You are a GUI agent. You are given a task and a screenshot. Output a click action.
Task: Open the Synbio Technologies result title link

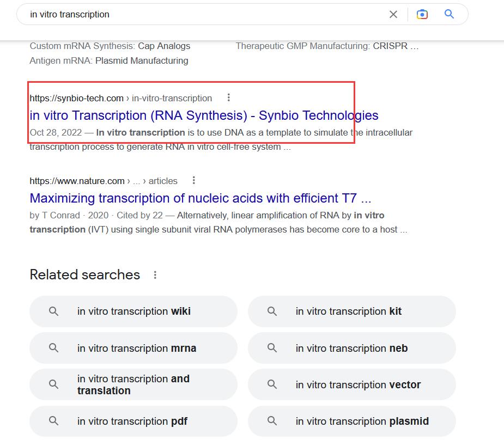point(204,115)
